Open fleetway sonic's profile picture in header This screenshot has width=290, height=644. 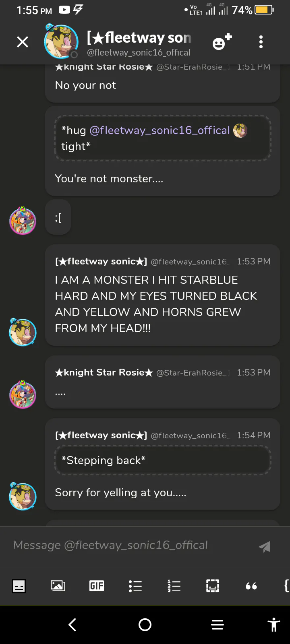[61, 41]
